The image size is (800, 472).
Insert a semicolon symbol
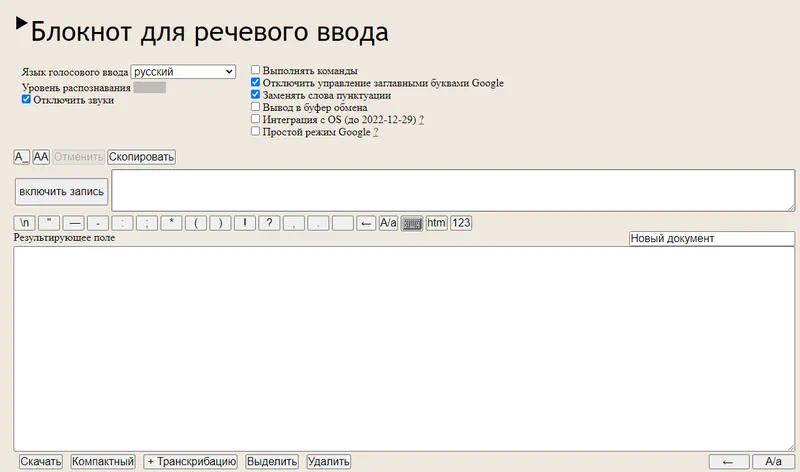(x=147, y=223)
